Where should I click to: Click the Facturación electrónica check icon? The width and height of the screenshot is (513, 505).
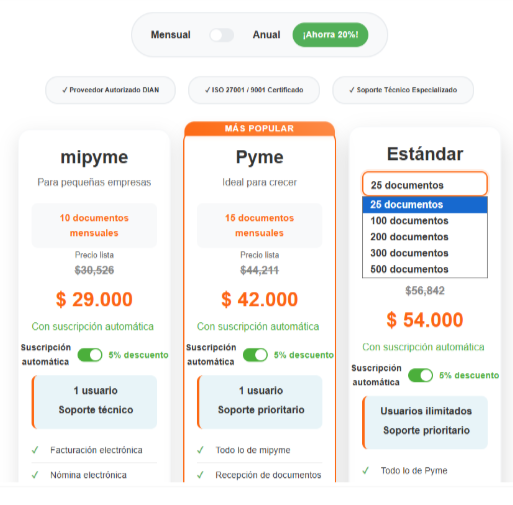(35, 450)
